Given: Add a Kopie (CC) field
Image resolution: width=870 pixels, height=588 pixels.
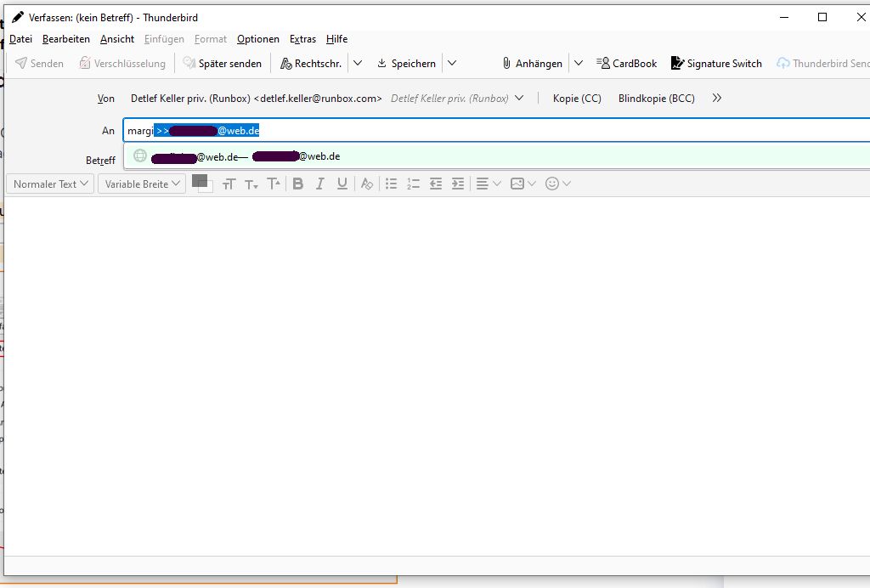Looking at the screenshot, I should tap(577, 99).
